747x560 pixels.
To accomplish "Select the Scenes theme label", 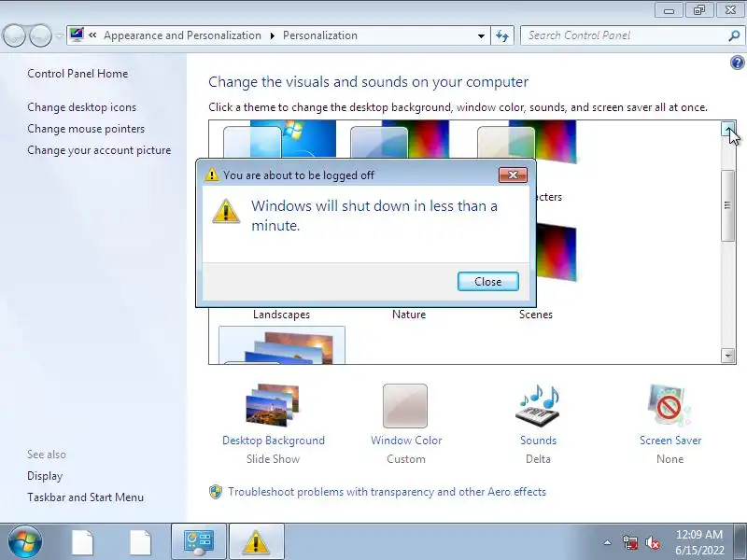I will 535,315.
